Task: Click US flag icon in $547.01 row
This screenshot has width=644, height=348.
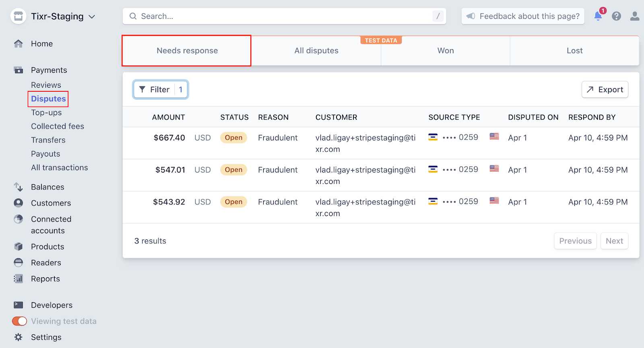Action: pyautogui.click(x=494, y=169)
